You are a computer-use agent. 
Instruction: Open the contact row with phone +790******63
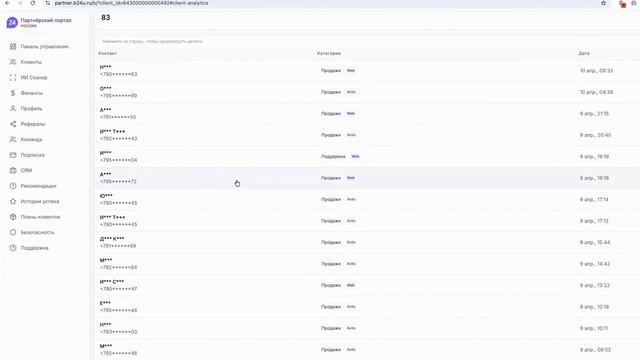pyautogui.click(x=367, y=71)
